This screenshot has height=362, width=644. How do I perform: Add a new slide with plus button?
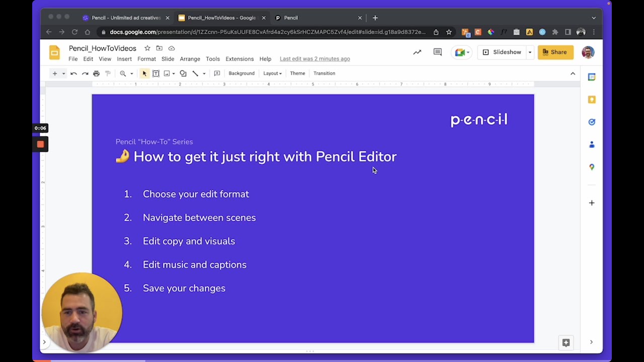point(55,73)
